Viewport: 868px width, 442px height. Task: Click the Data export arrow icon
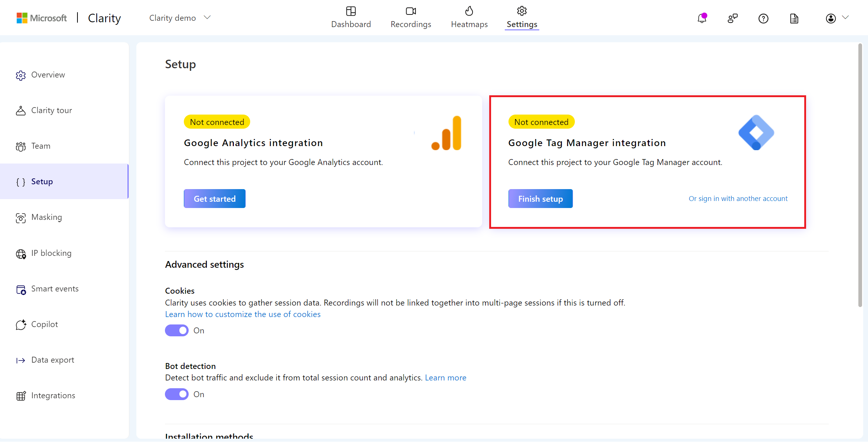click(x=21, y=360)
